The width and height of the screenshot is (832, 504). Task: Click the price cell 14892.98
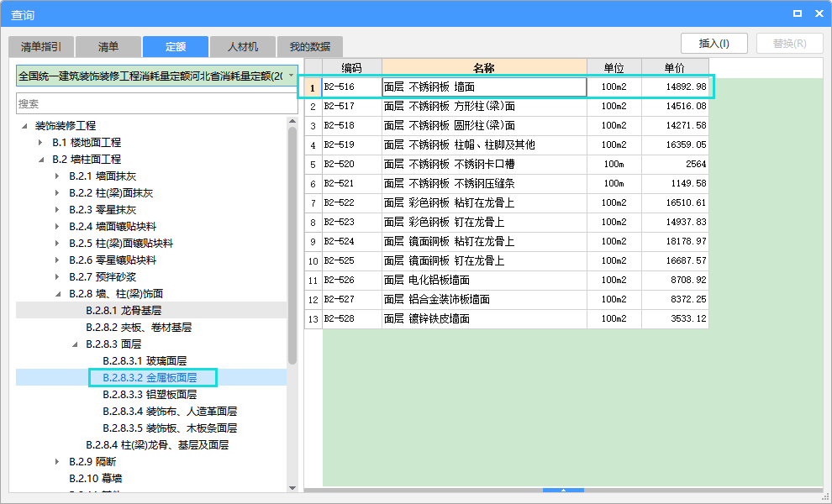pos(675,87)
